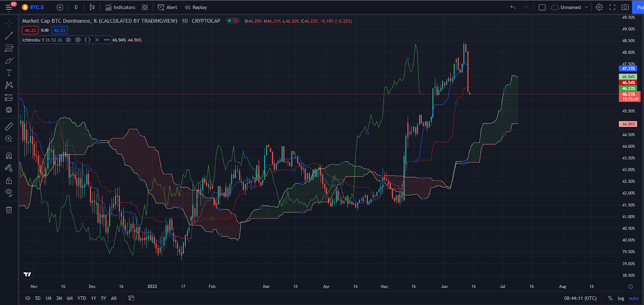Image resolution: width=644 pixels, height=305 pixels.
Task: Redo the last chart action
Action: (525, 7)
